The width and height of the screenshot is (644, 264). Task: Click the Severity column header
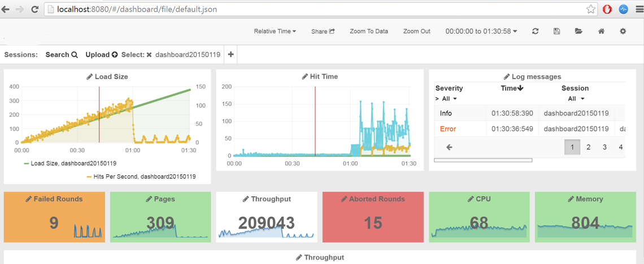pos(449,88)
